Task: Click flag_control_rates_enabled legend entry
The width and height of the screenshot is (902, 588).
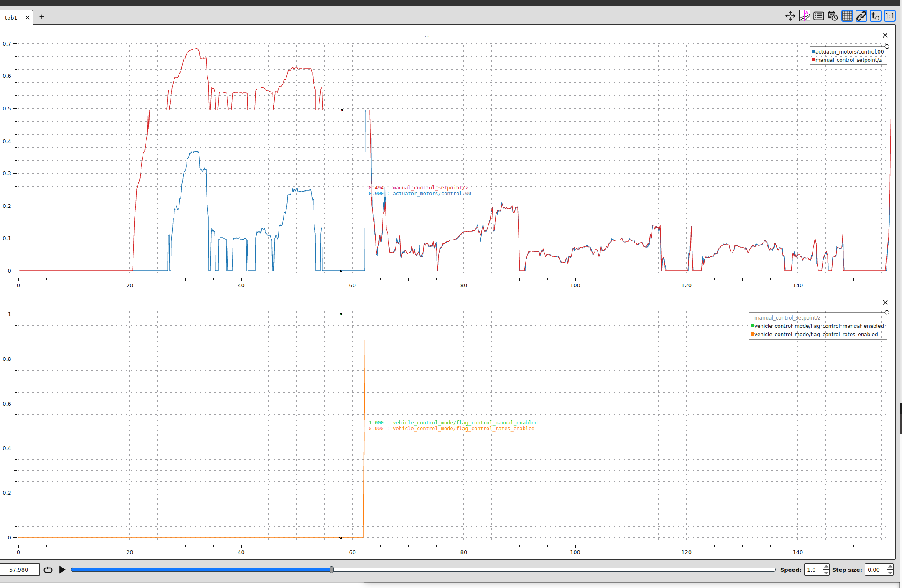Action: pos(815,335)
